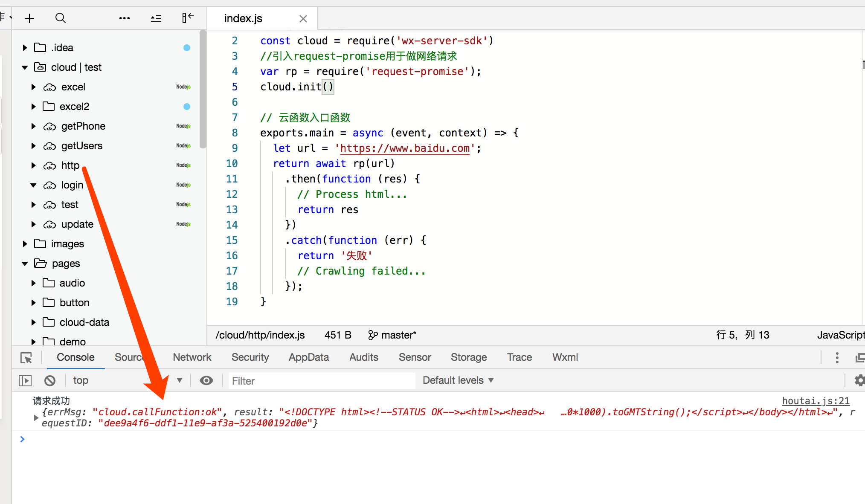Open the Default levels dropdown

pos(458,380)
